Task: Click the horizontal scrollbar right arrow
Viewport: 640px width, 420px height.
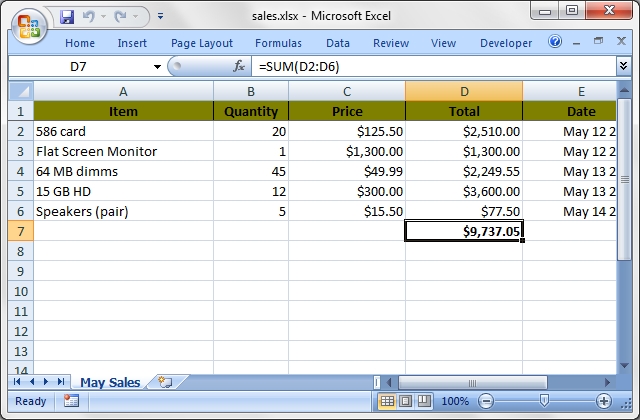Action: (607, 382)
